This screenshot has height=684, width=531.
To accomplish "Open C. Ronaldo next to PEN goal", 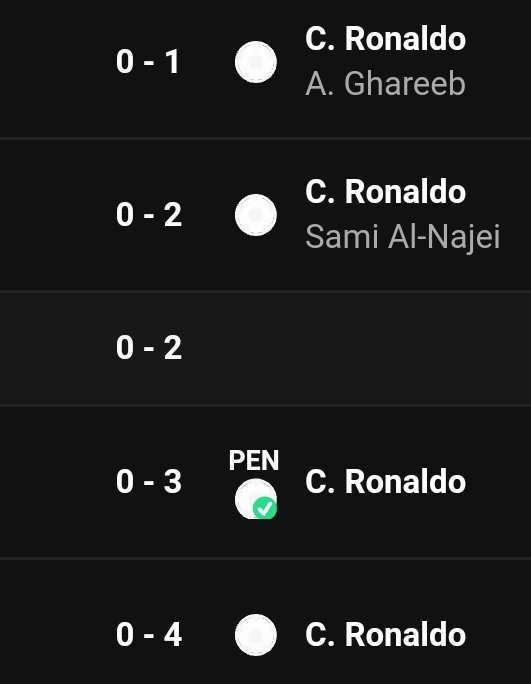I will point(386,482).
